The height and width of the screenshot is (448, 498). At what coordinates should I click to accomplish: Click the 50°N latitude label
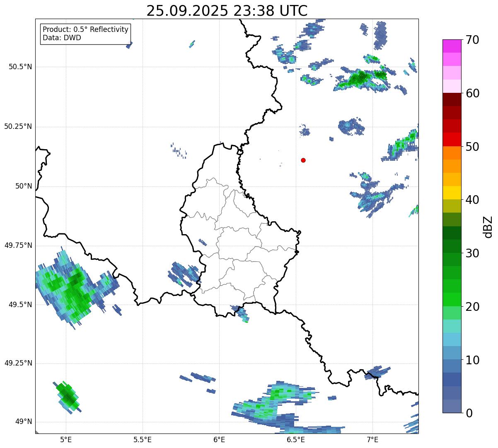(x=24, y=186)
